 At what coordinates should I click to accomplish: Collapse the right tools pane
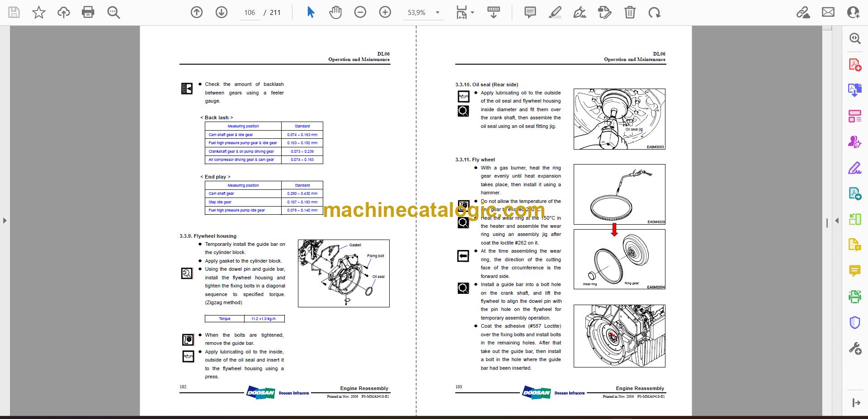coord(856,403)
